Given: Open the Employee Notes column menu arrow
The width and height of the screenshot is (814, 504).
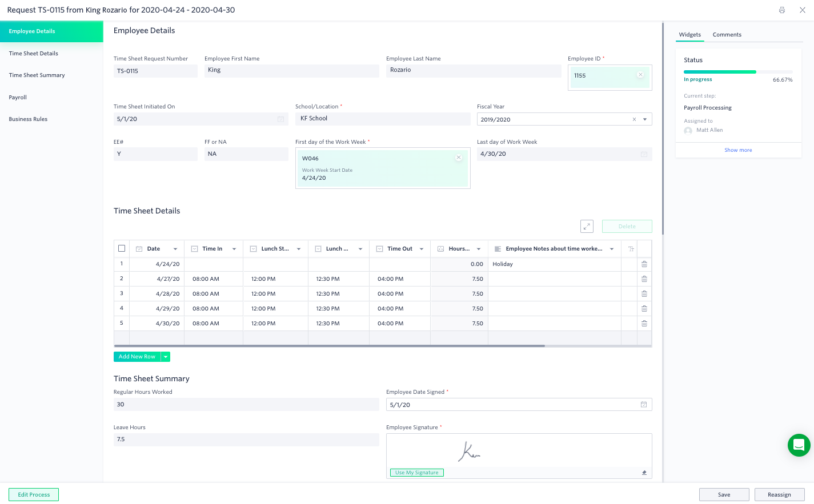Looking at the screenshot, I should (612, 249).
